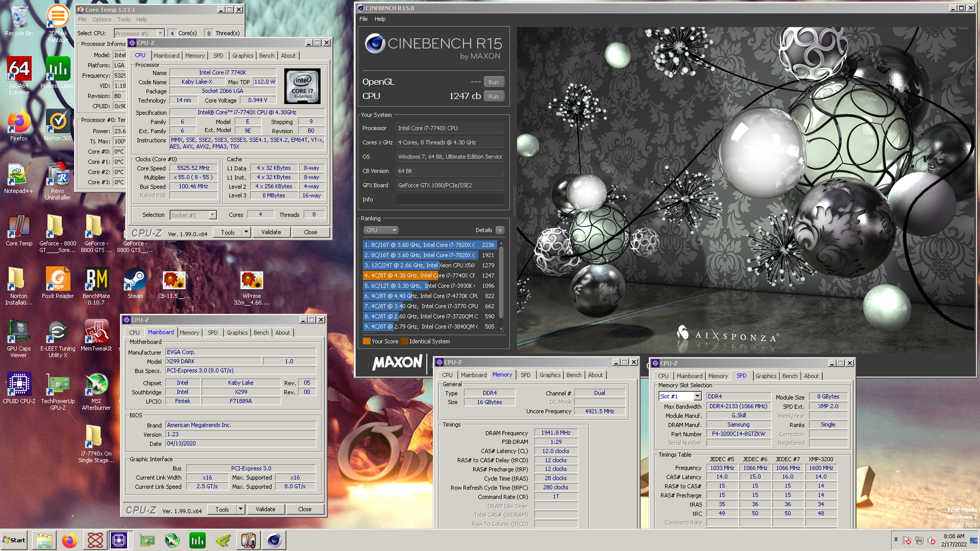This screenshot has height=551, width=980.
Task: Expand ranking Details arrow in Cinebench
Action: pos(500,230)
